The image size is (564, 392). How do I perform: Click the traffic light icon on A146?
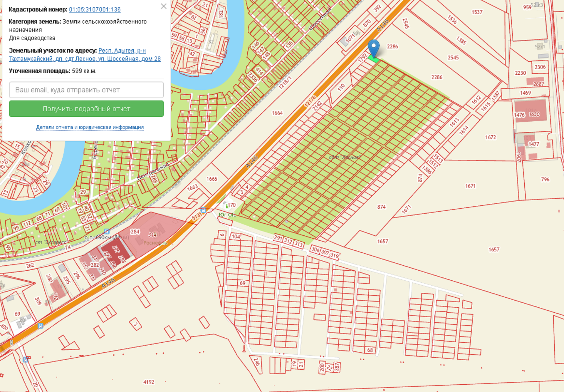click(x=11, y=342)
